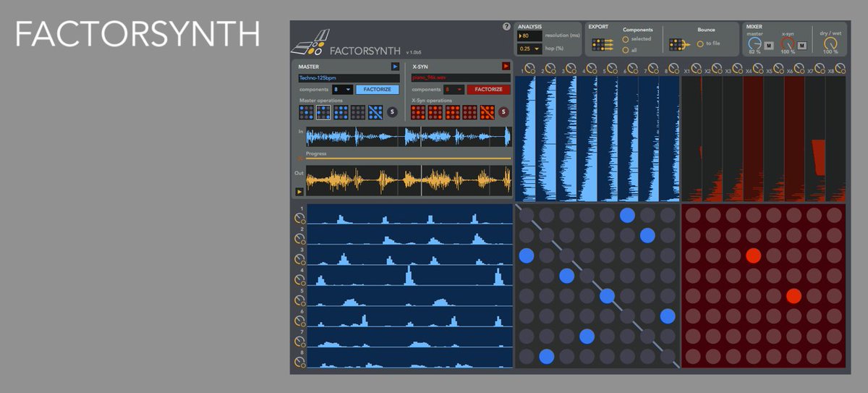Click the yellow Out waveform display
This screenshot has height=393, width=868.
click(x=409, y=180)
